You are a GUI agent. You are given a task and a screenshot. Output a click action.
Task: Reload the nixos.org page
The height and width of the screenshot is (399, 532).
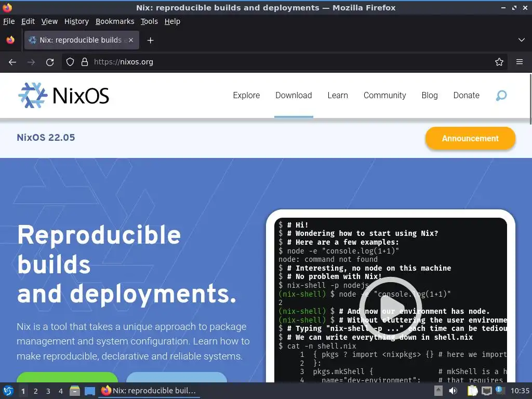pyautogui.click(x=50, y=62)
